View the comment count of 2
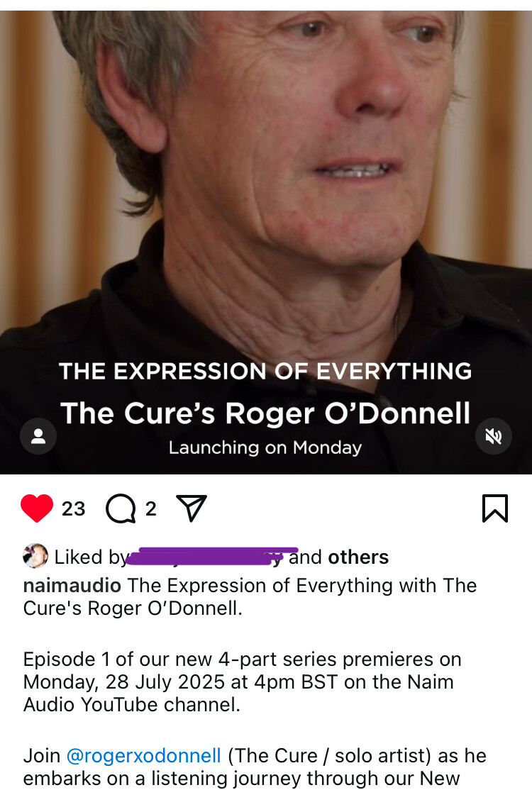The width and height of the screenshot is (532, 790). pos(150,509)
